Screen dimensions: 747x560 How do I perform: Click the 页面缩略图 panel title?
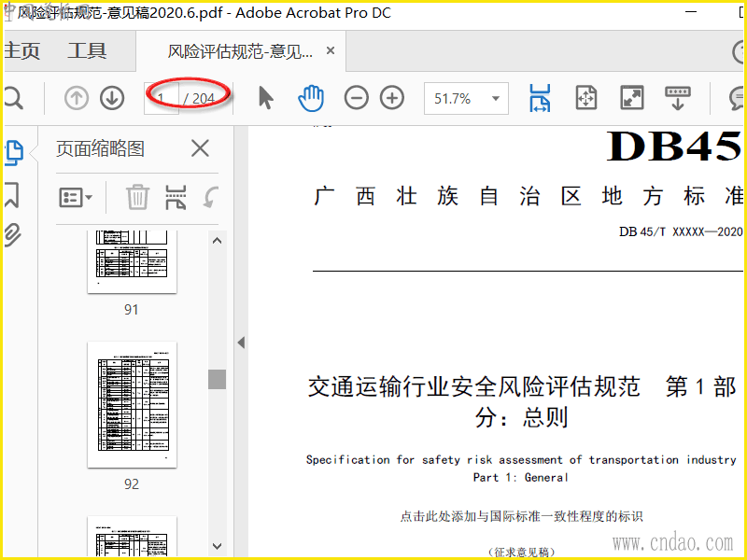point(100,148)
